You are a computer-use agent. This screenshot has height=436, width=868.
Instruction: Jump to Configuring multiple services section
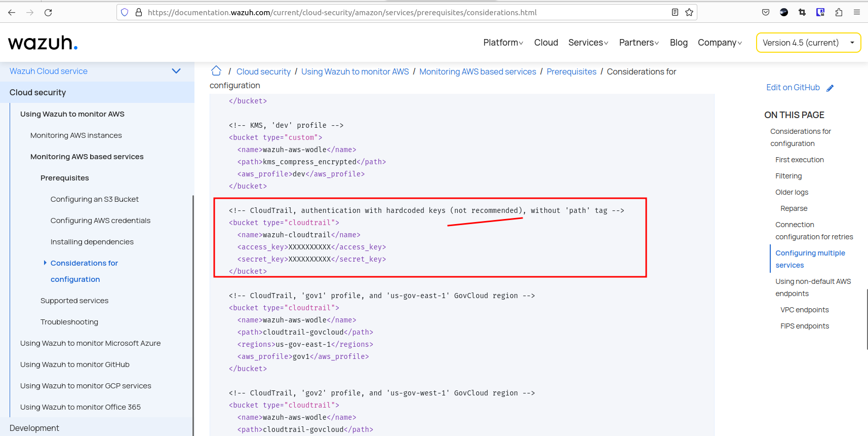click(810, 259)
